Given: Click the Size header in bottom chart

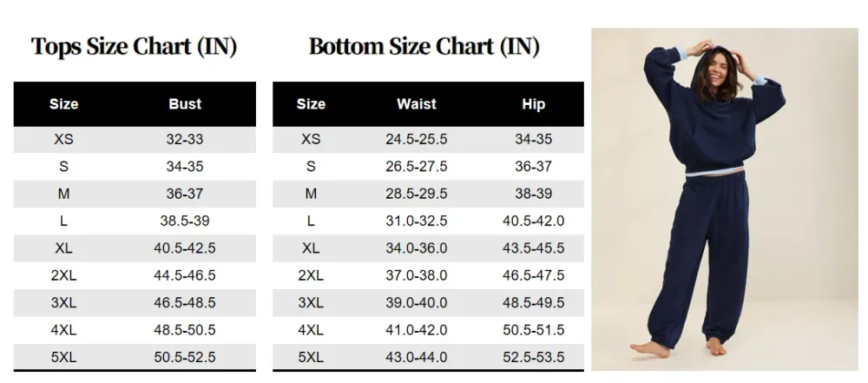Looking at the screenshot, I should coord(311,104).
